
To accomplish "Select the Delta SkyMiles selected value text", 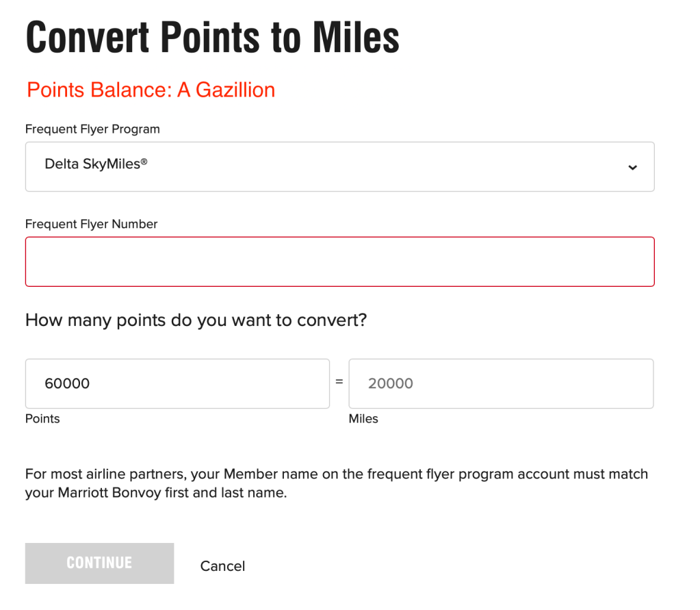I will pyautogui.click(x=96, y=164).
